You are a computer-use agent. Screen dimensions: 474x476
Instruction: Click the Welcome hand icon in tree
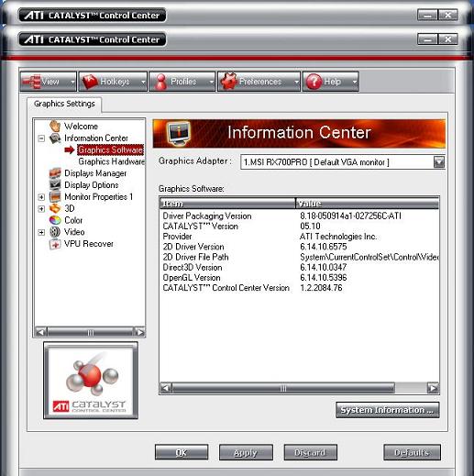(55, 126)
